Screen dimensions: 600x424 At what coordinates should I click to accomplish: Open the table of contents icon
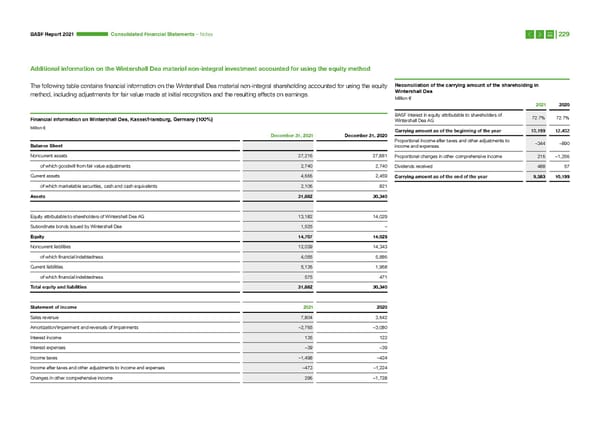point(549,34)
